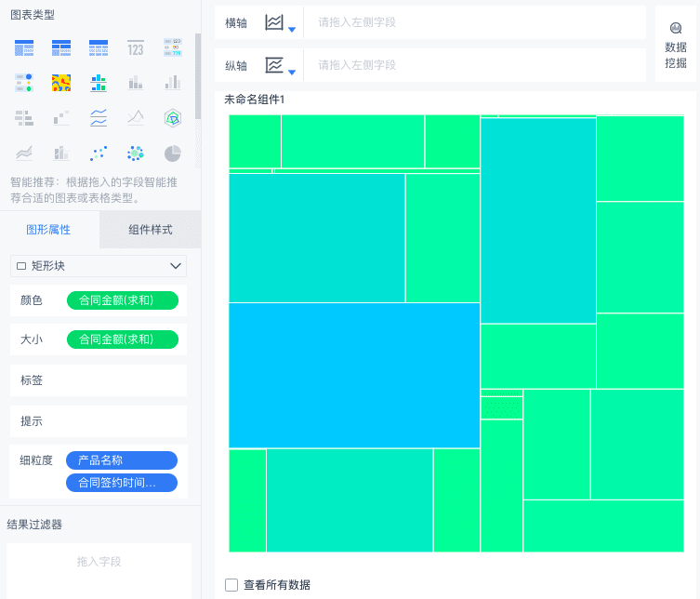Select the small dotted treemap block
The height and width of the screenshot is (599, 700).
[x=502, y=407]
